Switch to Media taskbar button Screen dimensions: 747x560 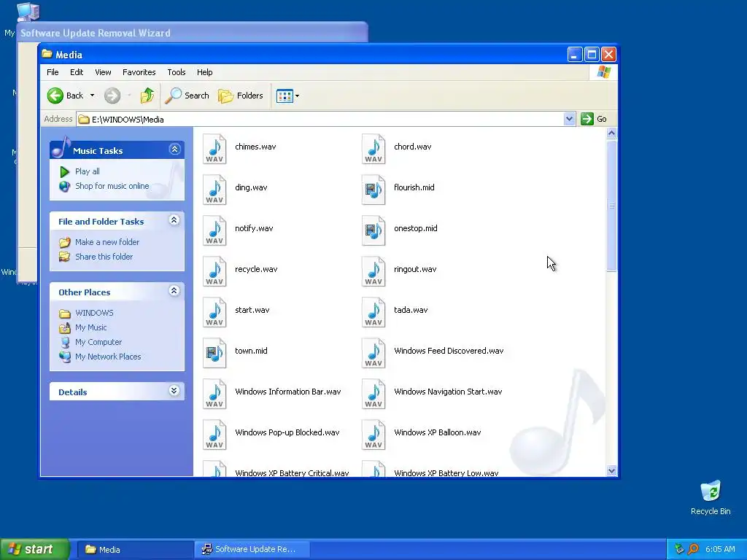coord(134,550)
